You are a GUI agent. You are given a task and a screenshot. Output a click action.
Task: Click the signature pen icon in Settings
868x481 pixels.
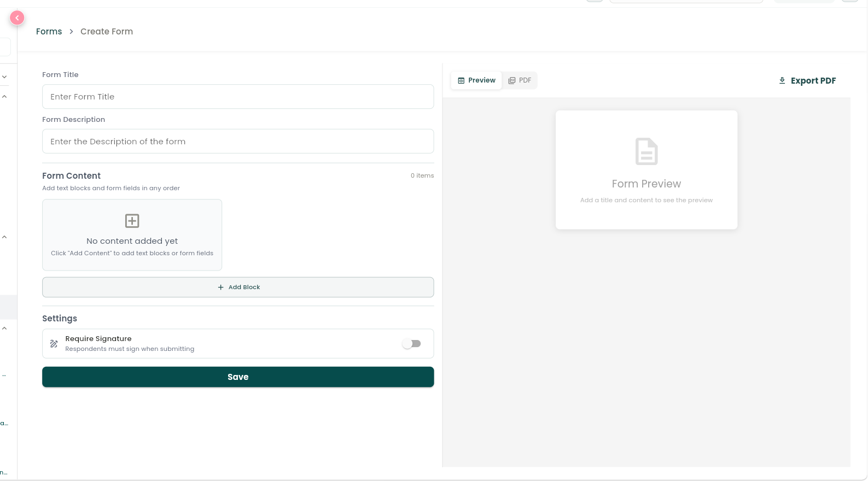click(54, 344)
